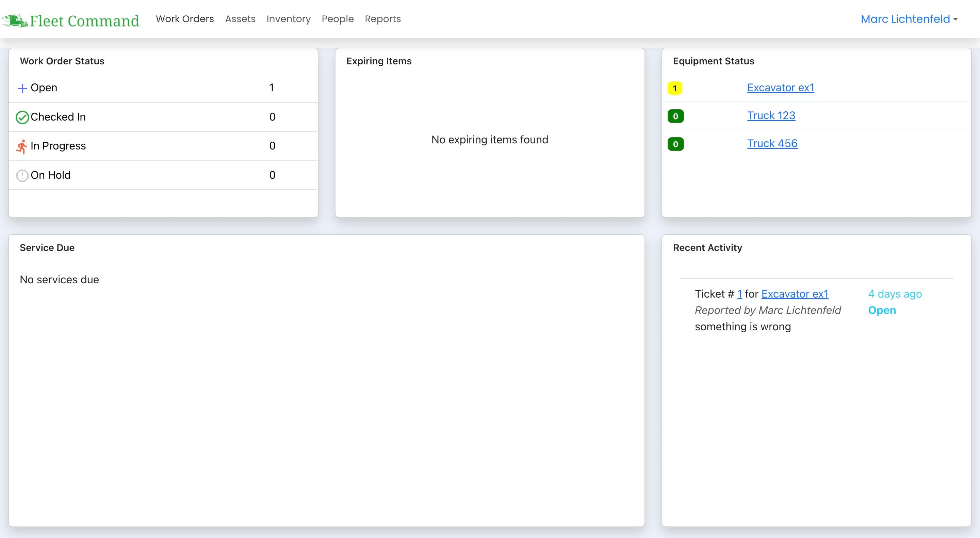Click the Fleet Command truck logo icon

(14, 20)
